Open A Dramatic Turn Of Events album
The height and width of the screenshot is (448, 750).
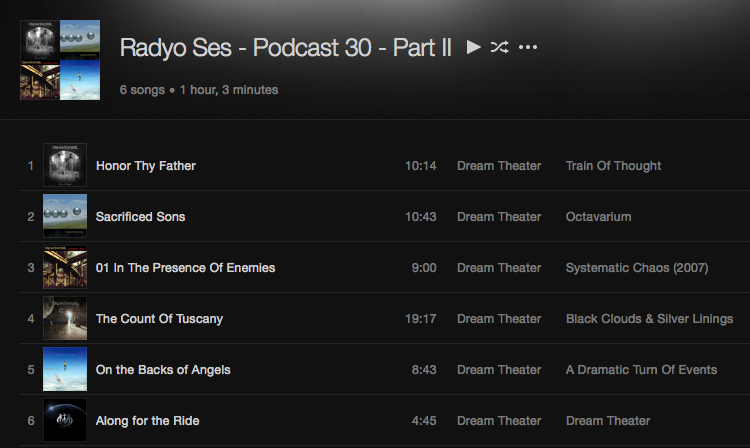tap(641, 370)
